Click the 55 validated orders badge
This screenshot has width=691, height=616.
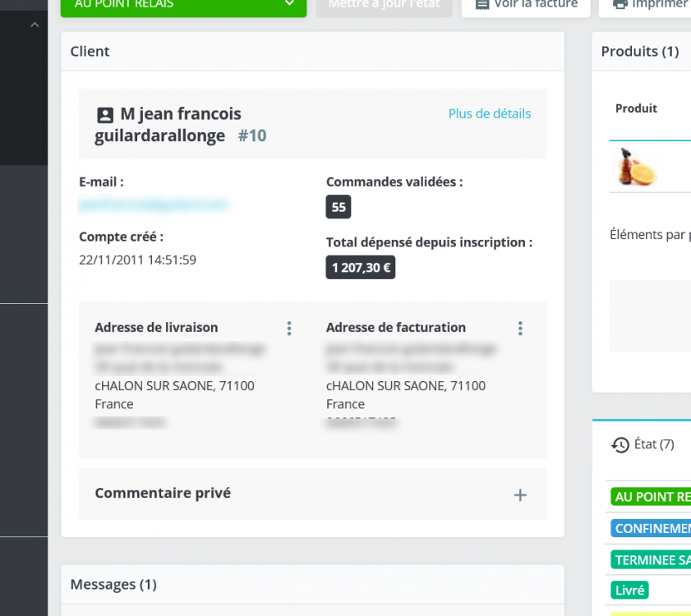339,207
